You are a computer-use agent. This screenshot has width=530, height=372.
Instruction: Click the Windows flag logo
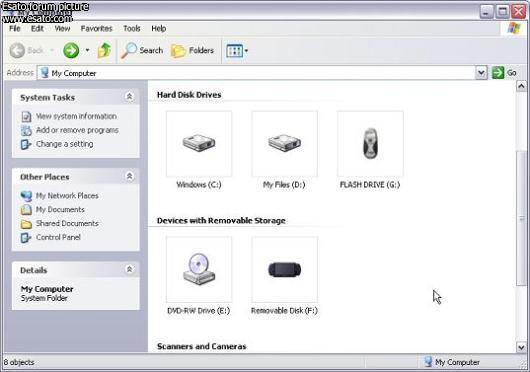pyautogui.click(x=514, y=28)
